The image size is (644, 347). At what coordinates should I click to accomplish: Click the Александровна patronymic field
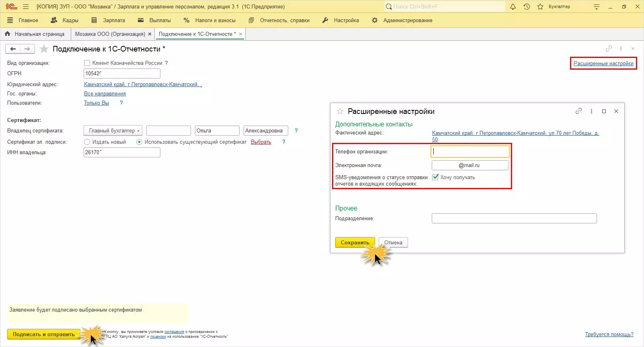click(266, 130)
